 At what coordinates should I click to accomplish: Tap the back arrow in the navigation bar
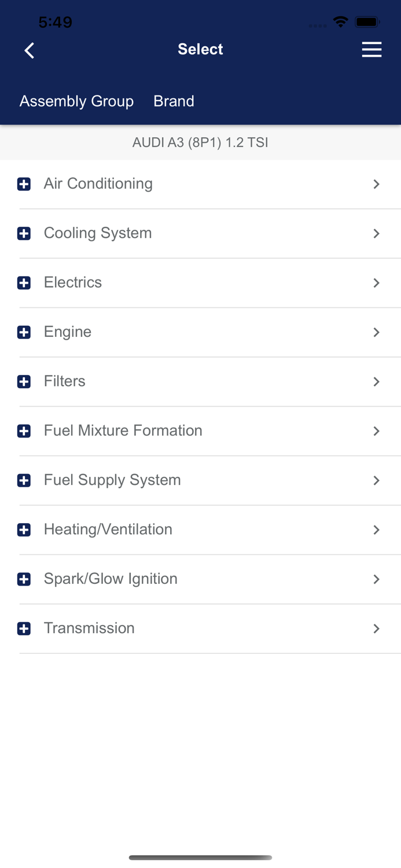29,50
